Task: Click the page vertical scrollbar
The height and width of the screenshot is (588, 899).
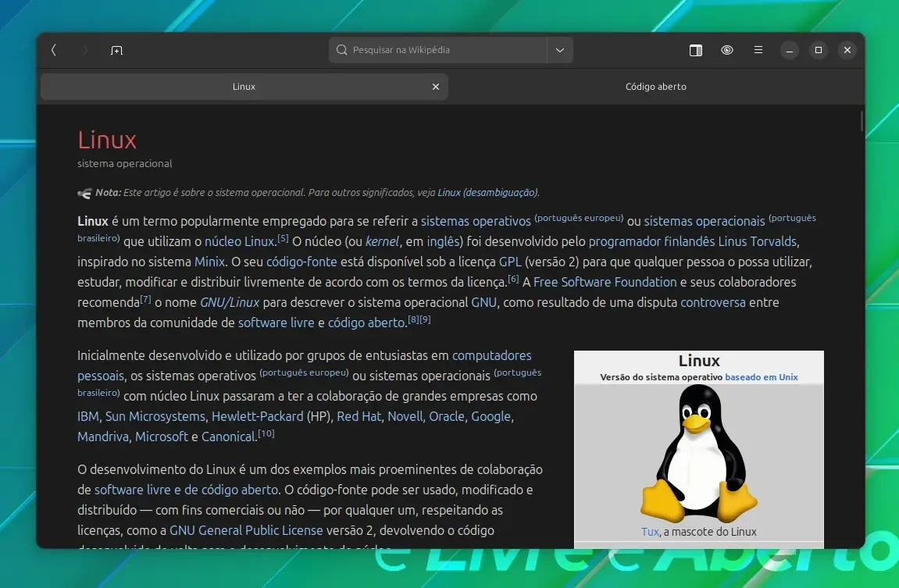Action: tap(862, 122)
